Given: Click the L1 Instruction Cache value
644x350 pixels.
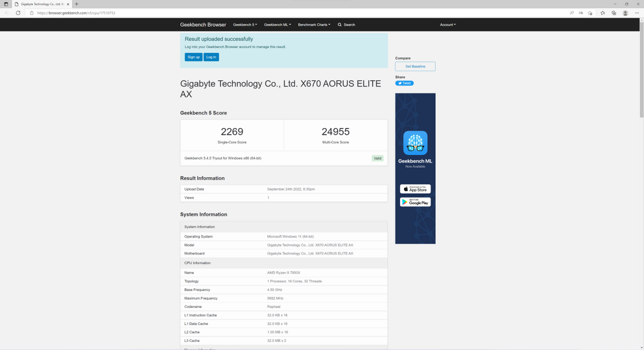Looking at the screenshot, I should [277, 315].
